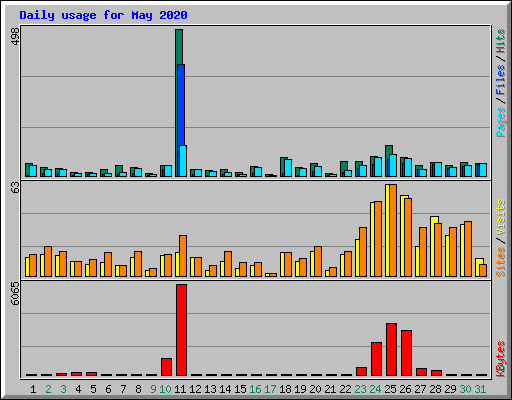Click the red KBytes bar for day 11

[182, 330]
